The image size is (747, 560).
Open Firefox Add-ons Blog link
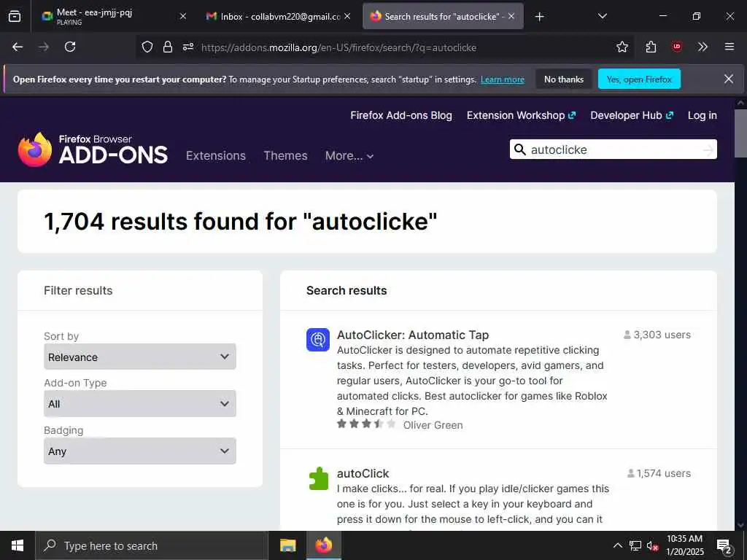401,115
